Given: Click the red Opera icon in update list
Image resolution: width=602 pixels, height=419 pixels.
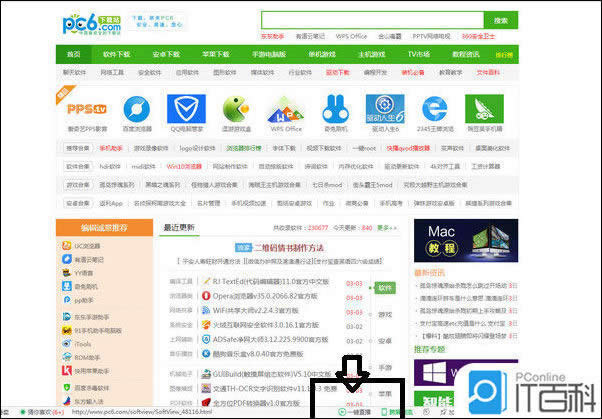Looking at the screenshot, I should point(206,296).
